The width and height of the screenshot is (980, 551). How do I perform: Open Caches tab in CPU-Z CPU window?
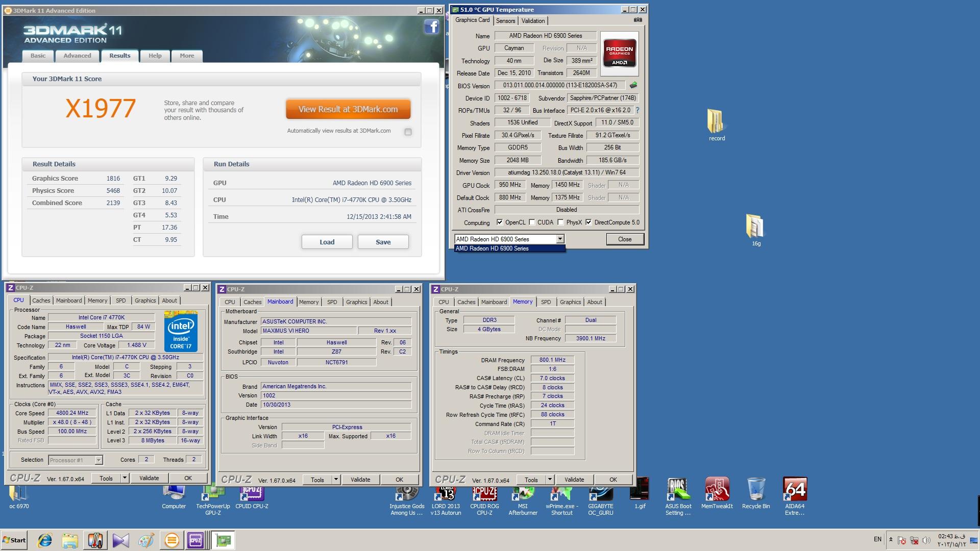coord(41,300)
